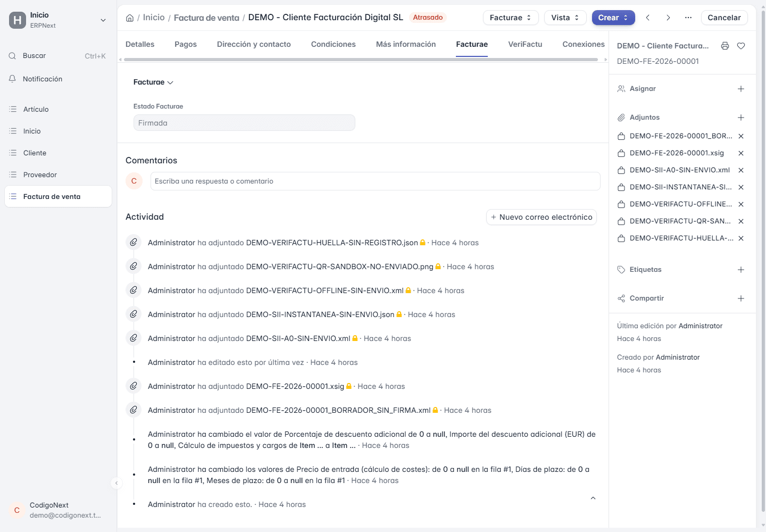Add a tag with Etiquetas plus icon
The width and height of the screenshot is (766, 532).
tap(741, 270)
